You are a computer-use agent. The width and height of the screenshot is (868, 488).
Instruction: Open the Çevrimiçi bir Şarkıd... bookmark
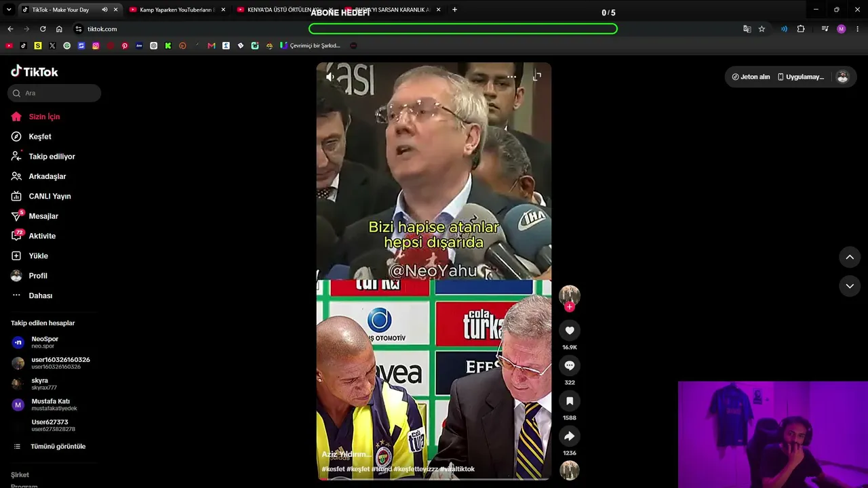pyautogui.click(x=311, y=45)
